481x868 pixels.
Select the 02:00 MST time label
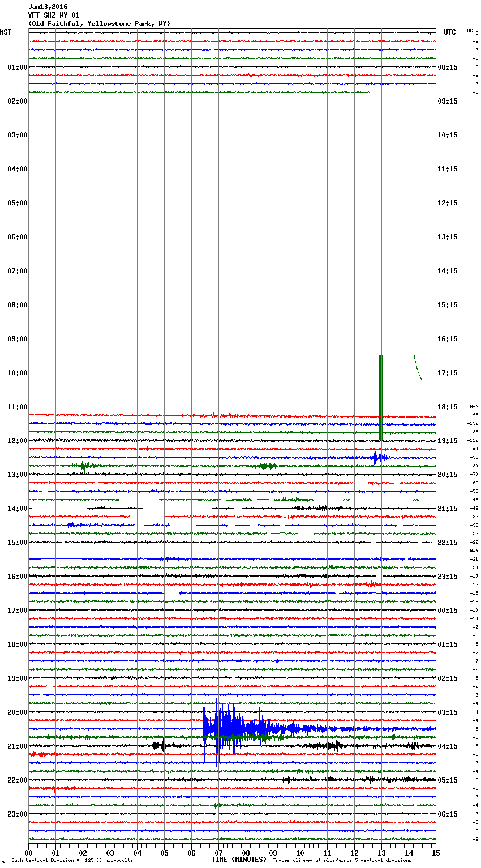[18, 101]
